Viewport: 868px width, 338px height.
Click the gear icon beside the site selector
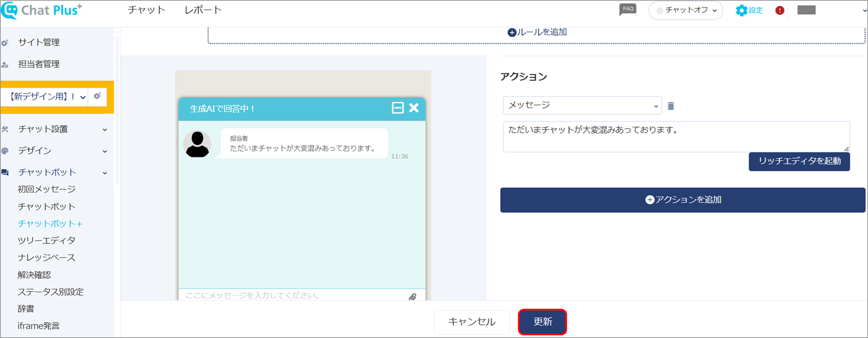pyautogui.click(x=97, y=96)
